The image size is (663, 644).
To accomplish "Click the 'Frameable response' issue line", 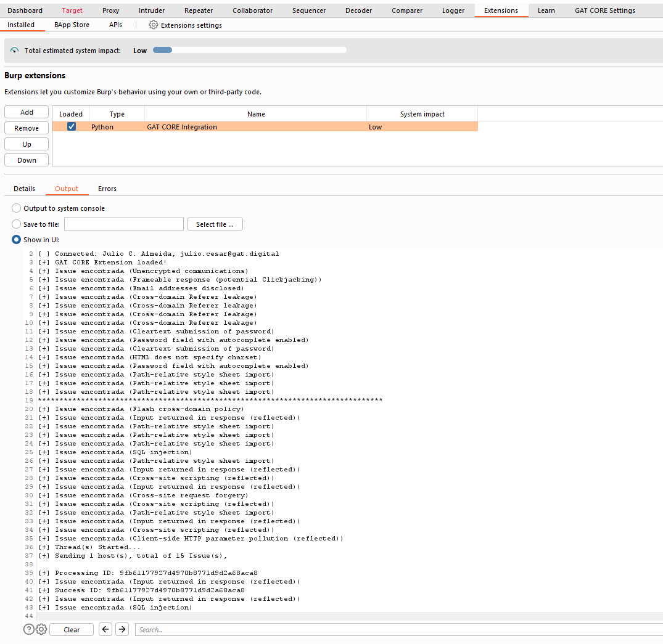I will [x=180, y=279].
